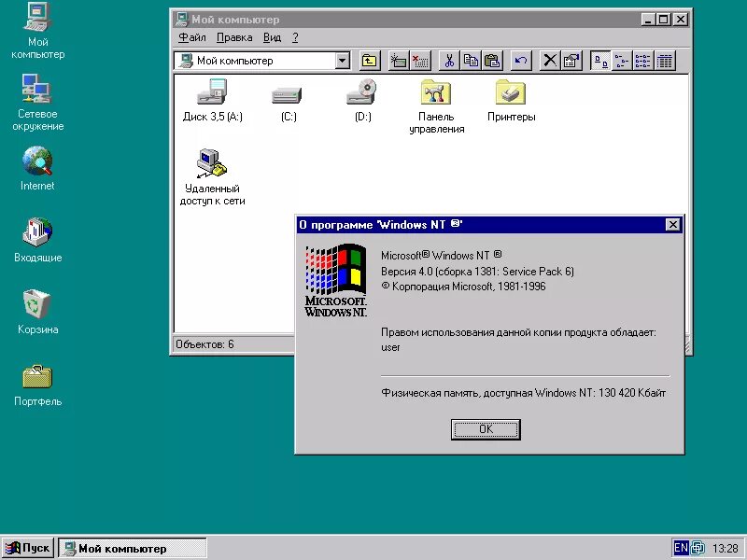
Task: Select the 3.5 floppy disk (A:) icon
Action: point(213,91)
